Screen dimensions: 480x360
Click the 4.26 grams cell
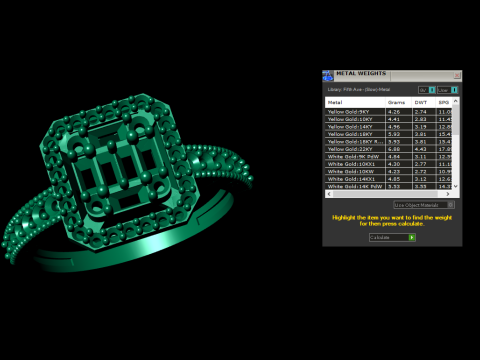coord(399,112)
